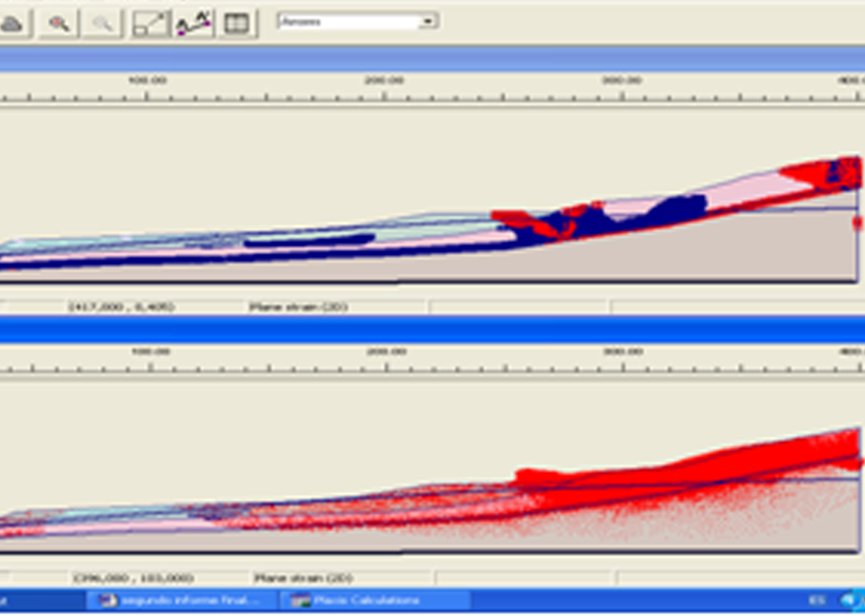This screenshot has width=865, height=616.
Task: Click the 300.00 mark on the lower ruler
Action: (x=622, y=352)
